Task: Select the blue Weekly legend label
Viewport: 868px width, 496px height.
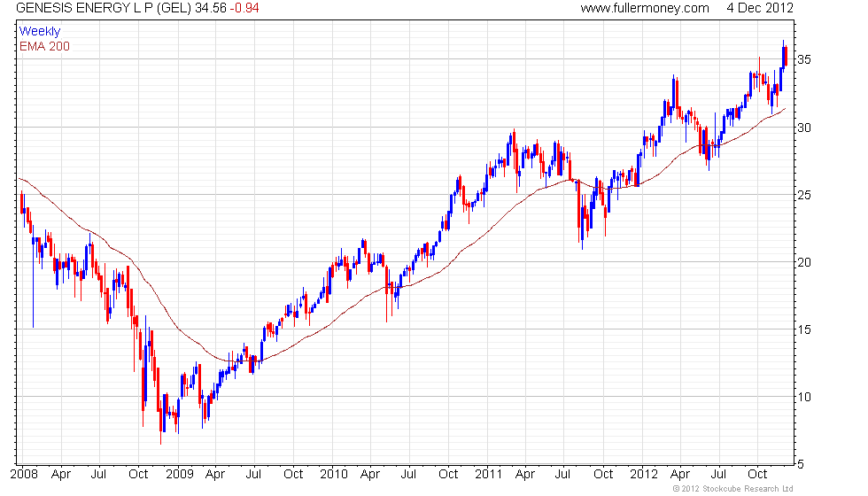Action: [x=39, y=32]
